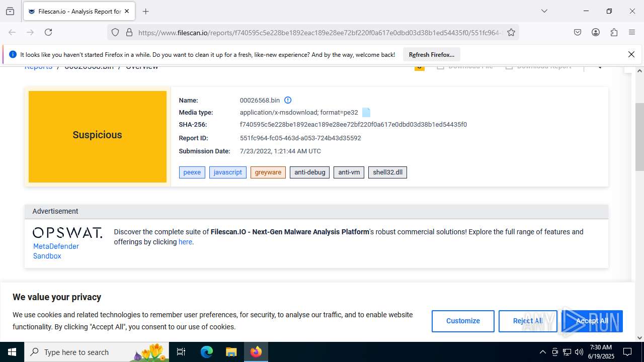This screenshot has width=644, height=362.
Task: Bookmark this page with the star
Action: 511,32
